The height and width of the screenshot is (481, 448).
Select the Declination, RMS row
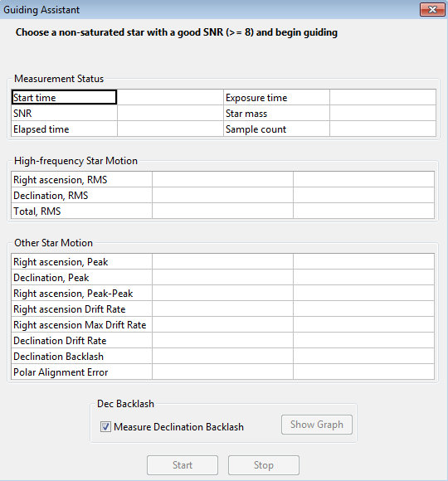pos(223,195)
